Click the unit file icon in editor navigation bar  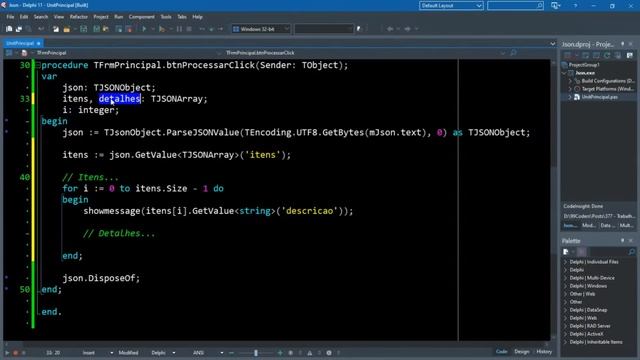pos(24,53)
